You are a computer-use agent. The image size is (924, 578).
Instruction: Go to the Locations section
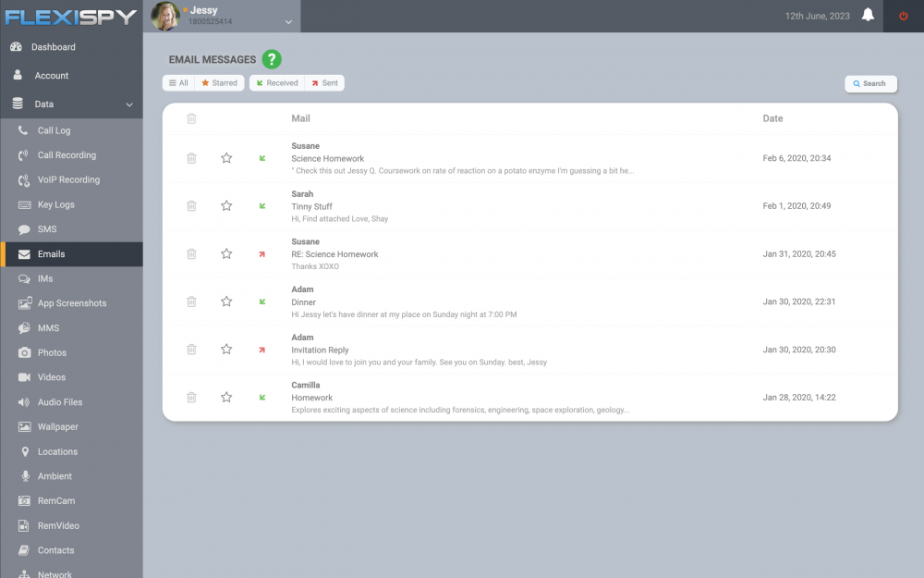[x=57, y=451]
